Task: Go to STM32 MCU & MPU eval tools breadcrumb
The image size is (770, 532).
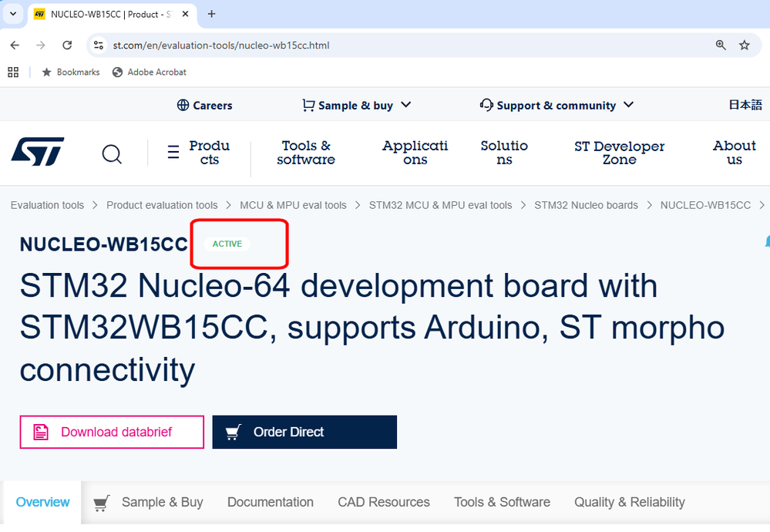Action: point(440,205)
